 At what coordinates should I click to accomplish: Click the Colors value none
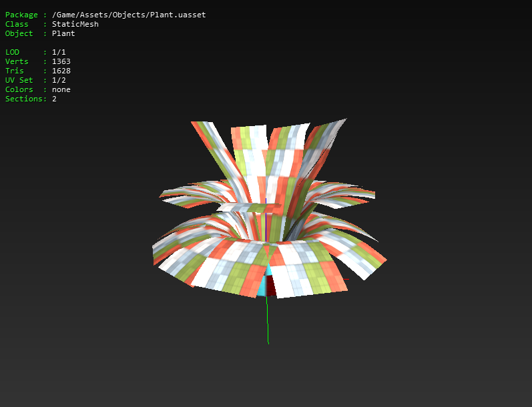(x=61, y=89)
